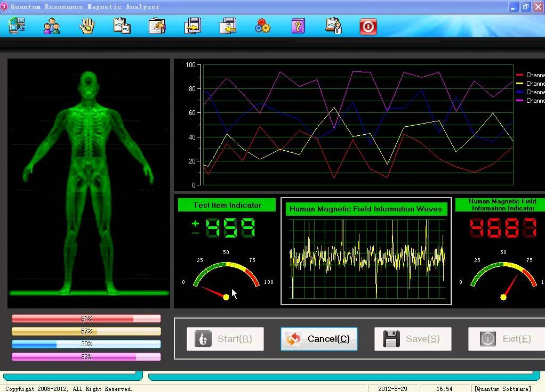The width and height of the screenshot is (545, 392).
Task: Click the floppy disk export arrow icon
Action: pos(193,26)
